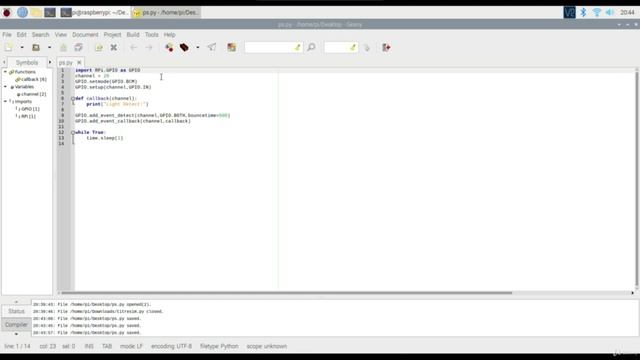Launch the terminal from taskbar

click(x=50, y=13)
